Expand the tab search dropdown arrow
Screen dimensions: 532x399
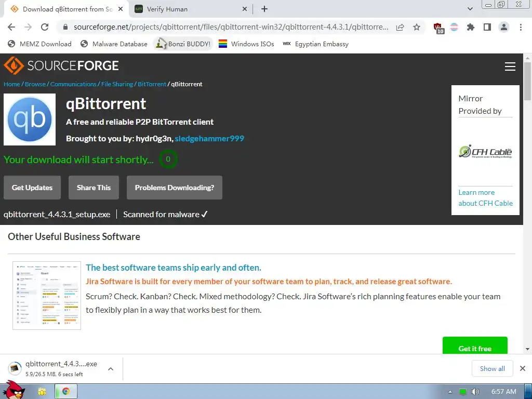pyautogui.click(x=470, y=9)
